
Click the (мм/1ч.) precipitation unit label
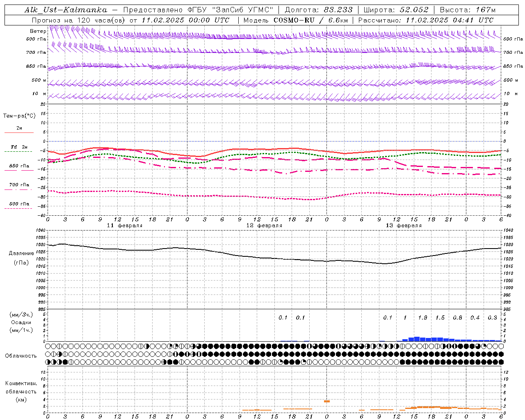tap(21, 331)
